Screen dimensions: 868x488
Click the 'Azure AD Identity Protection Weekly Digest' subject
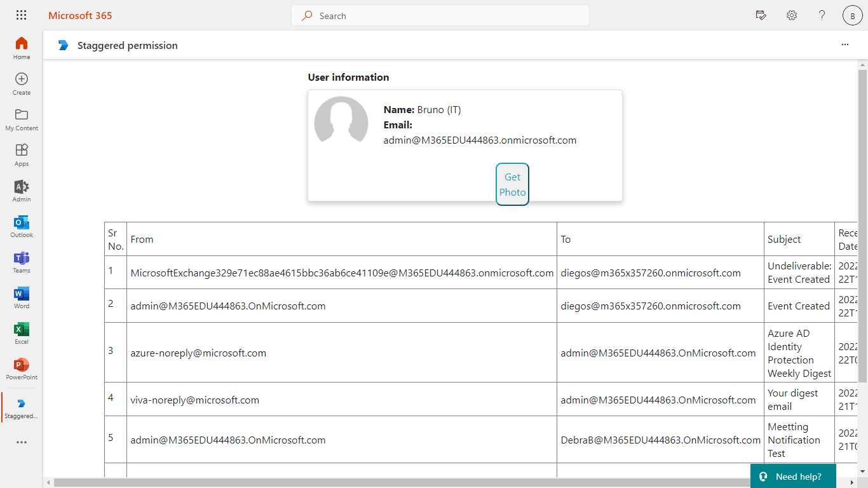(x=799, y=353)
